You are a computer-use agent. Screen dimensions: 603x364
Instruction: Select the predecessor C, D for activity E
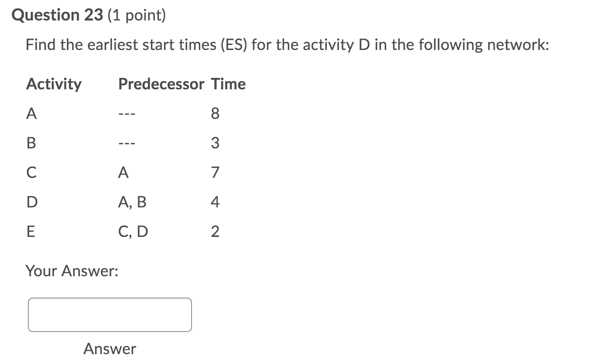click(132, 231)
